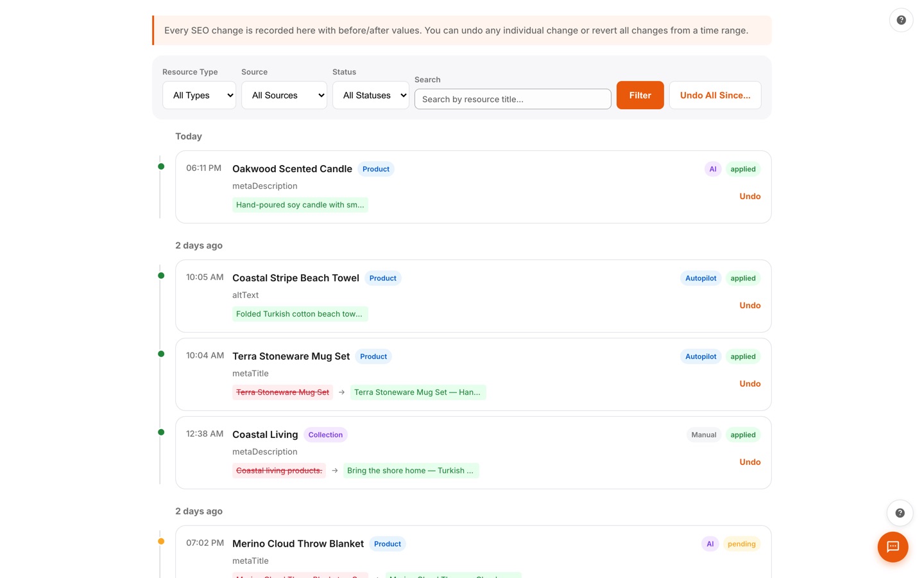Apply filters with the Filter button

click(x=640, y=95)
